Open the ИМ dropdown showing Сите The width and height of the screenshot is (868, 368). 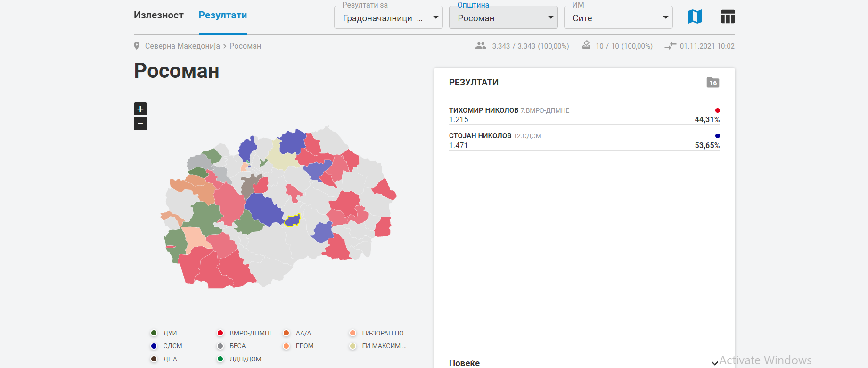(618, 17)
